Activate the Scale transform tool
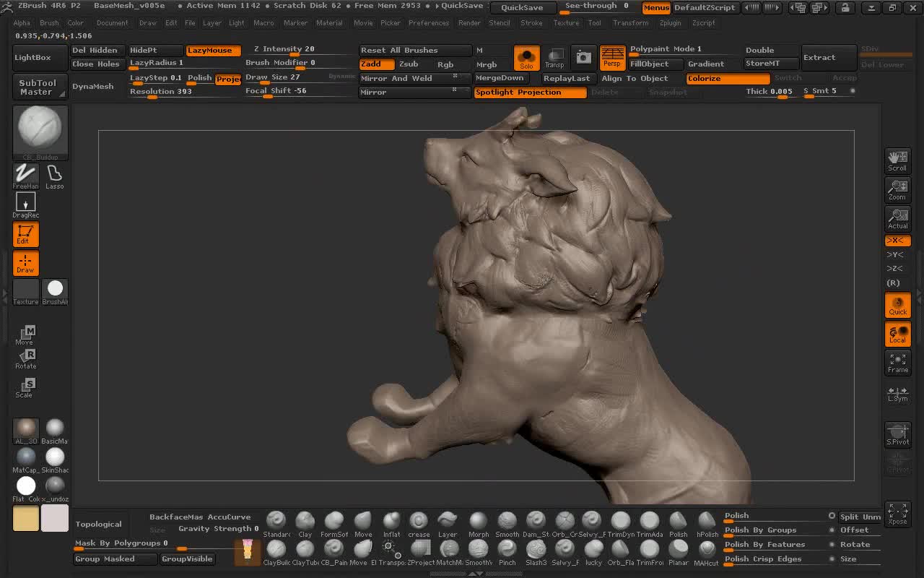 (25, 388)
